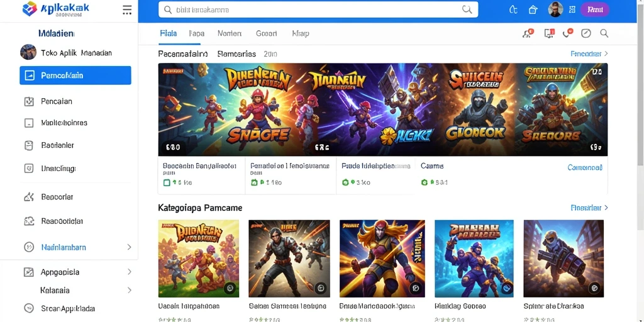Open the Saben Gameeal game thumbnail
Viewport: 644px width, 322px height.
click(x=289, y=258)
